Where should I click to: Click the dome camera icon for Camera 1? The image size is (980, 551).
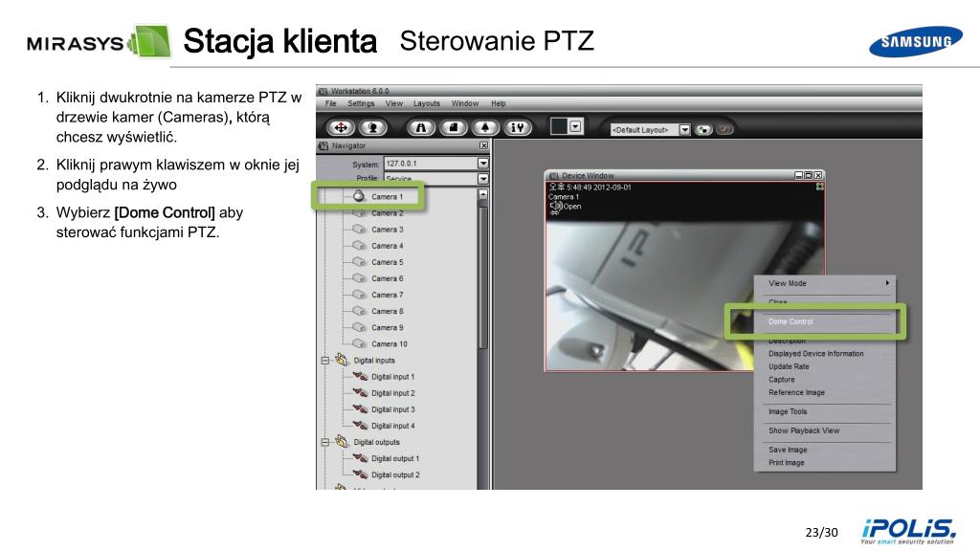[359, 196]
